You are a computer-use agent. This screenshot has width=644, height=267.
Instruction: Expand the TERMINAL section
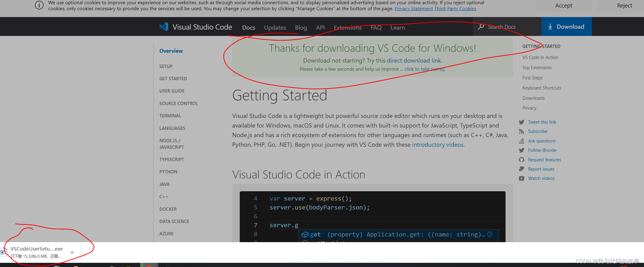(170, 116)
